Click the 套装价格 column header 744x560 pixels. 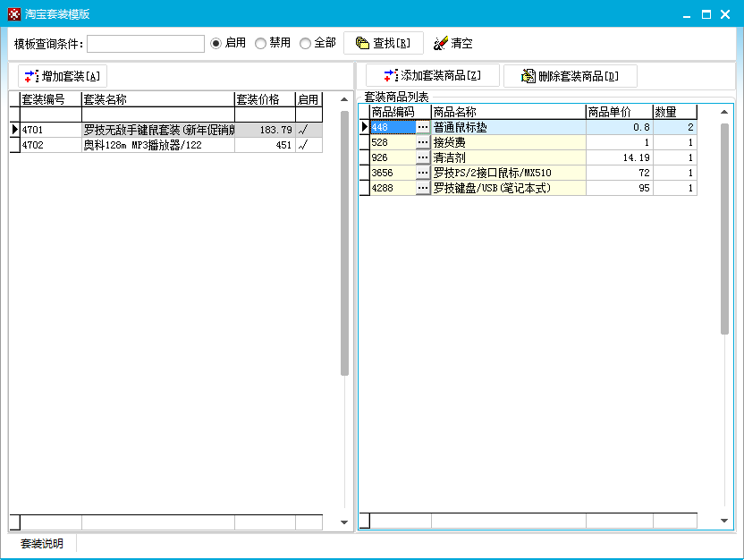pyautogui.click(x=265, y=99)
